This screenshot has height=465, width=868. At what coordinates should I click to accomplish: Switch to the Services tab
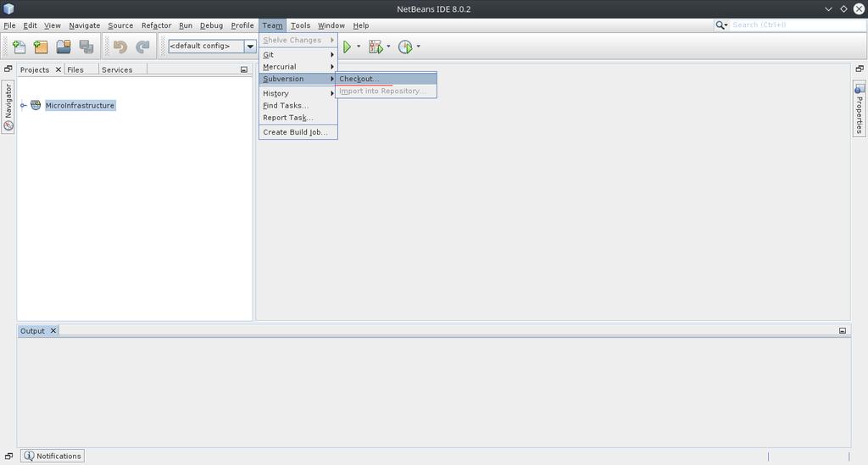point(117,69)
